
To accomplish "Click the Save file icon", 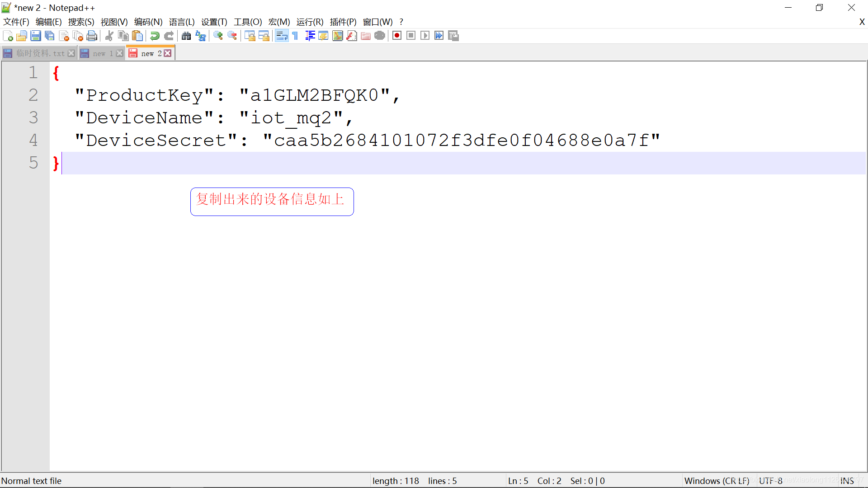I will [36, 36].
